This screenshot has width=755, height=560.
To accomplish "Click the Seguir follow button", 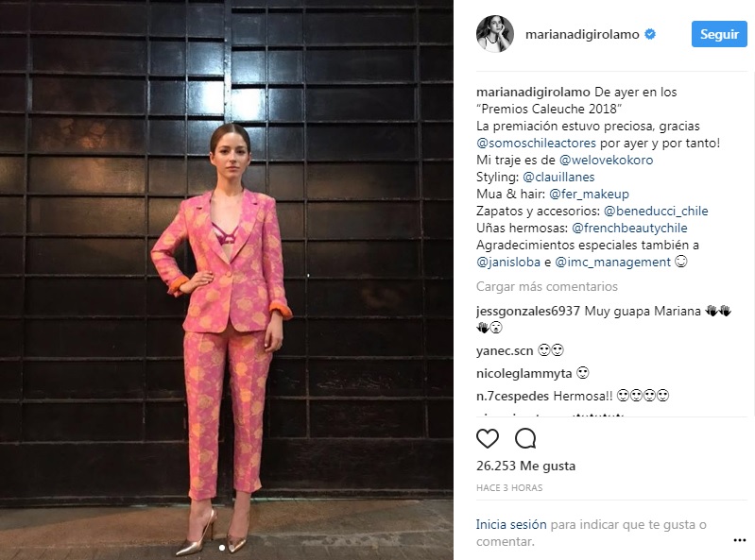I will coord(719,34).
